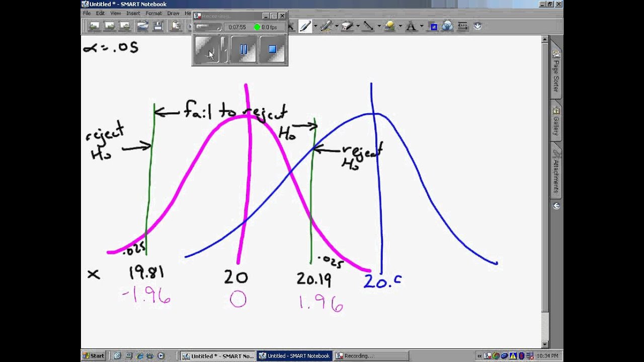This screenshot has height=362, width=644.
Task: Open the Shapes dropdown arrow
Action: point(399,26)
